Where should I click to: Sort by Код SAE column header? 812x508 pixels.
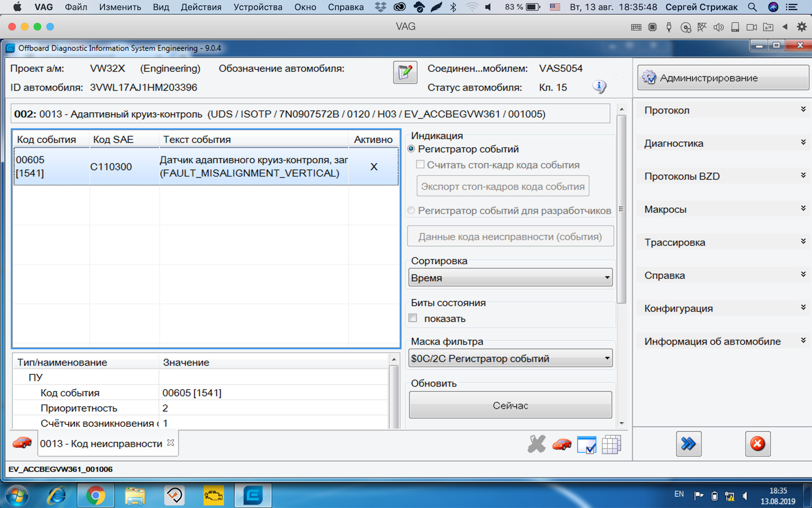pyautogui.click(x=124, y=139)
